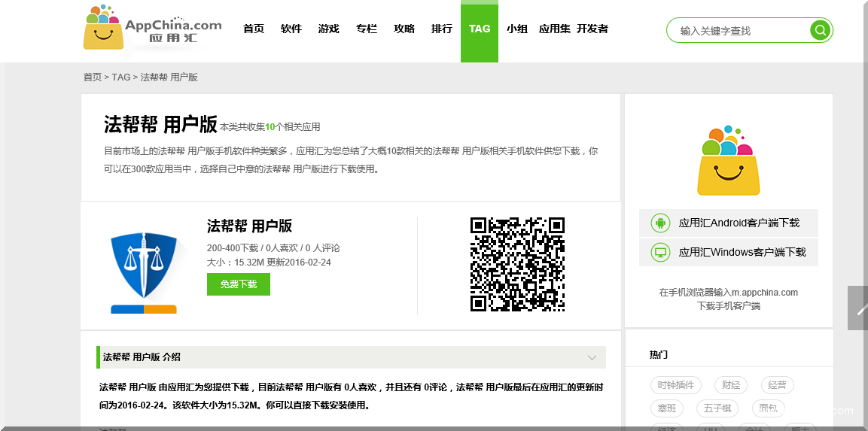Focus the keyword search input field
This screenshot has width=868, height=431.
tap(738, 31)
